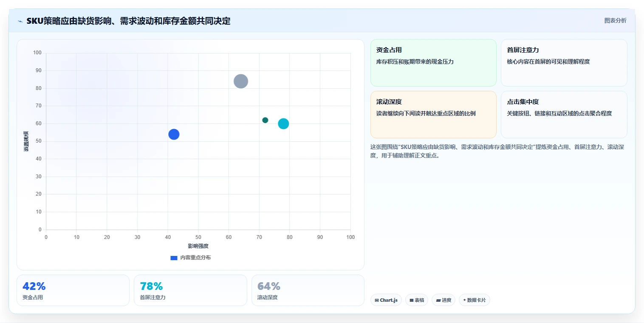Click the cyan bubble in the chart

point(283,124)
